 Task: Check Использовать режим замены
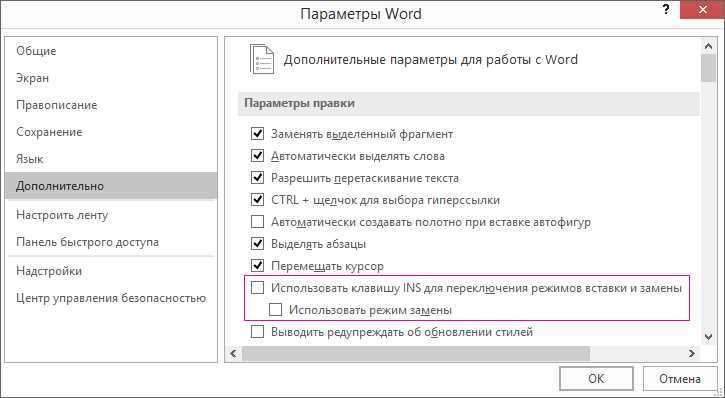click(x=275, y=310)
